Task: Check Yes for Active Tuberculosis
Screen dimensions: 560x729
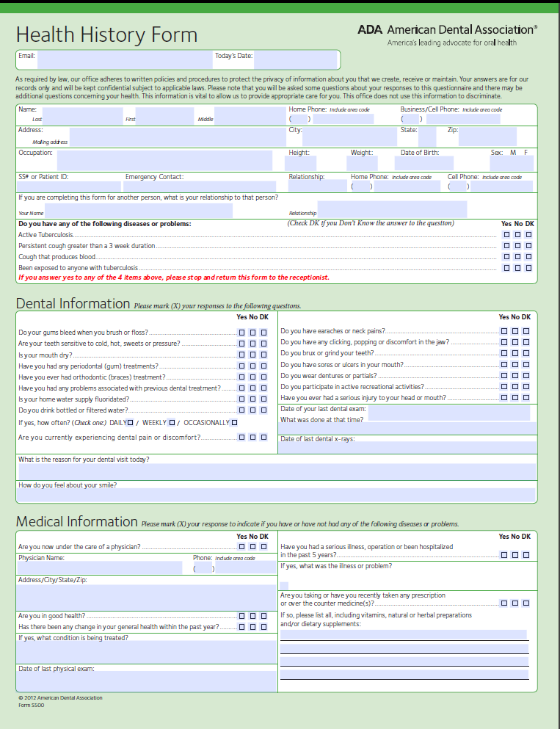Action: (506, 235)
